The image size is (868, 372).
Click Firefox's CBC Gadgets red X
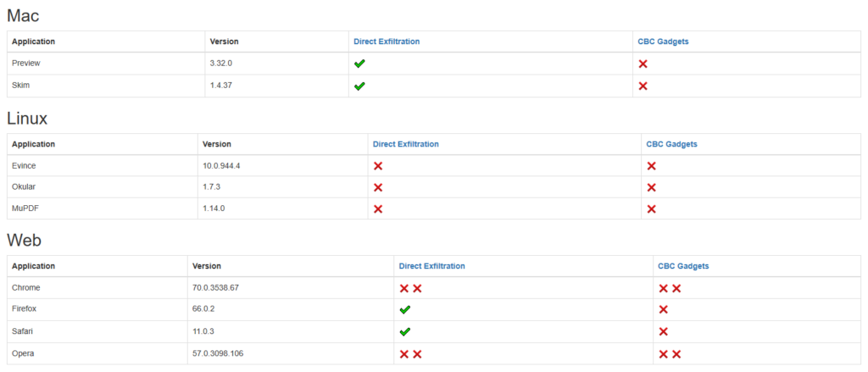point(664,309)
